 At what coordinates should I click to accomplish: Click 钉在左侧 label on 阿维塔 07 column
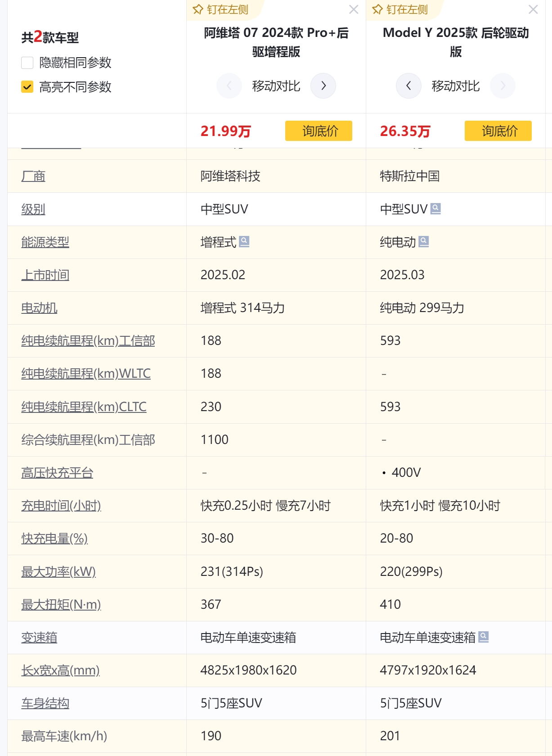point(228,9)
